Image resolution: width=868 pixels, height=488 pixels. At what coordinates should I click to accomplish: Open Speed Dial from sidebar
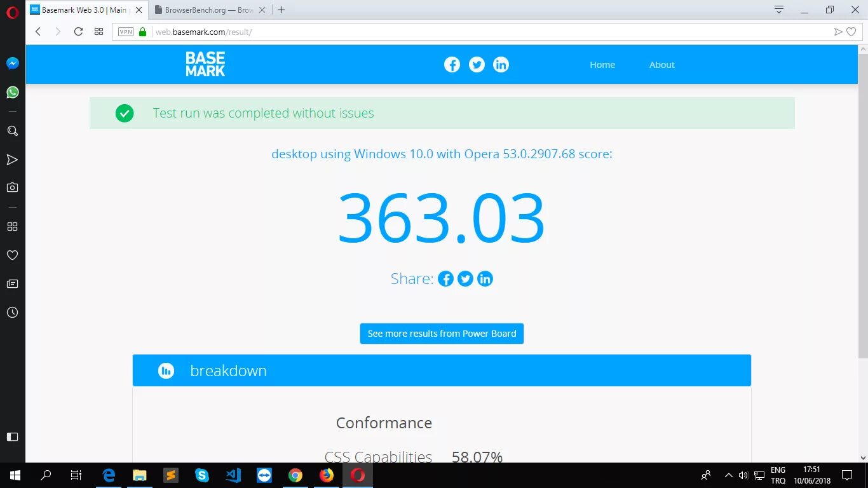point(12,227)
